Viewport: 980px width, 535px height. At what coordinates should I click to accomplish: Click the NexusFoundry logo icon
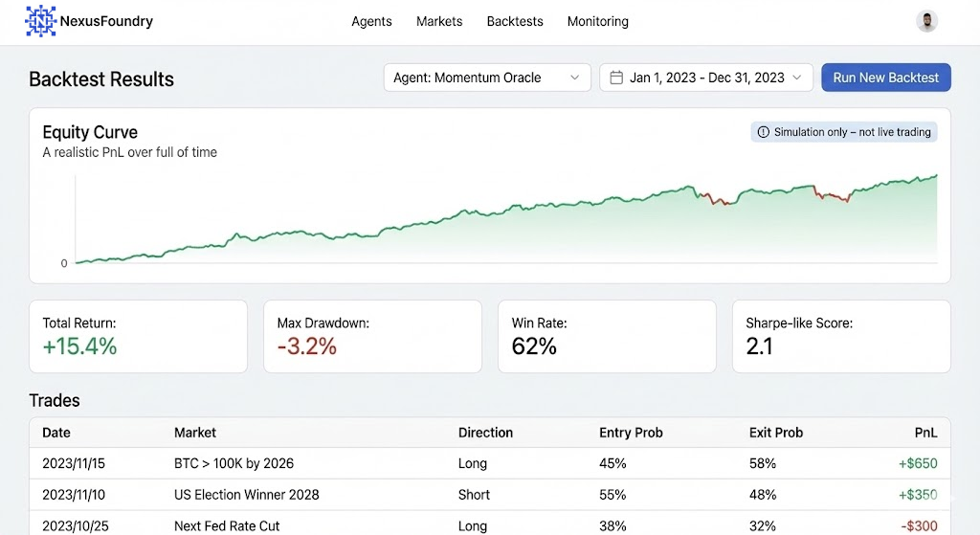(40, 21)
